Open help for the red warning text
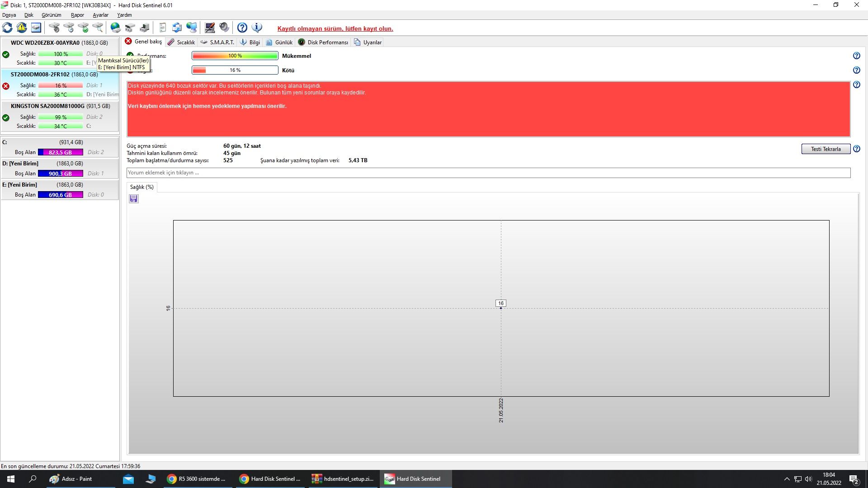 [x=856, y=85]
